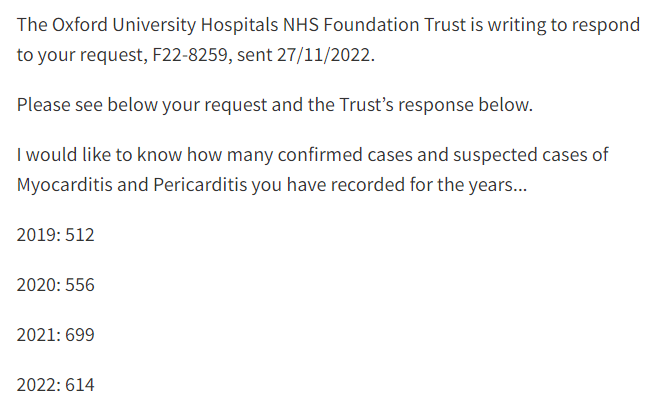
Task: Click the words 'NHS Foundation Trust'
Action: 374,25
